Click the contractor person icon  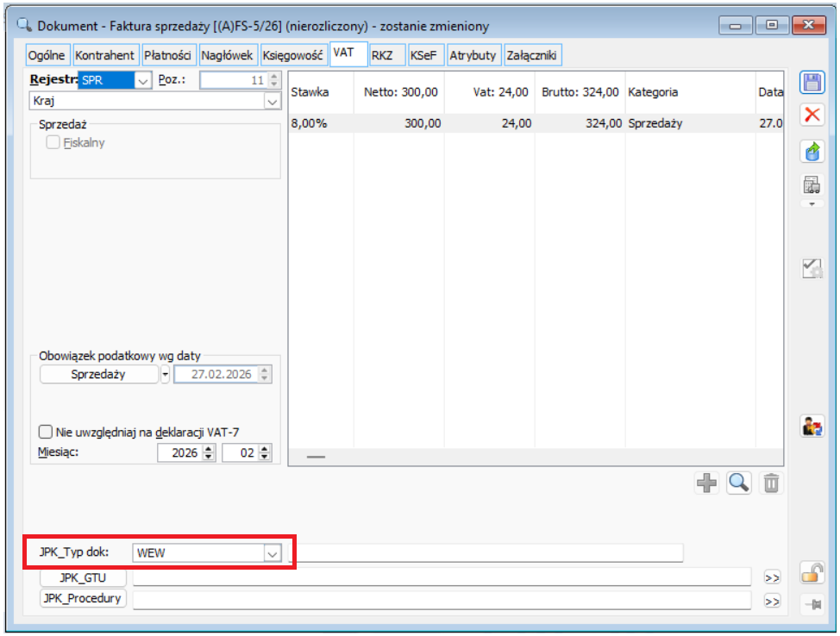click(x=812, y=426)
